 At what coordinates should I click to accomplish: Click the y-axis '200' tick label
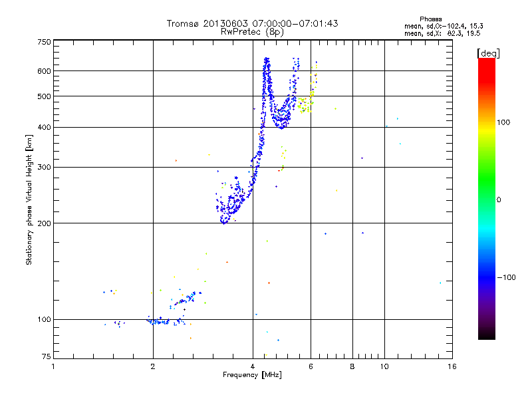[x=44, y=223]
